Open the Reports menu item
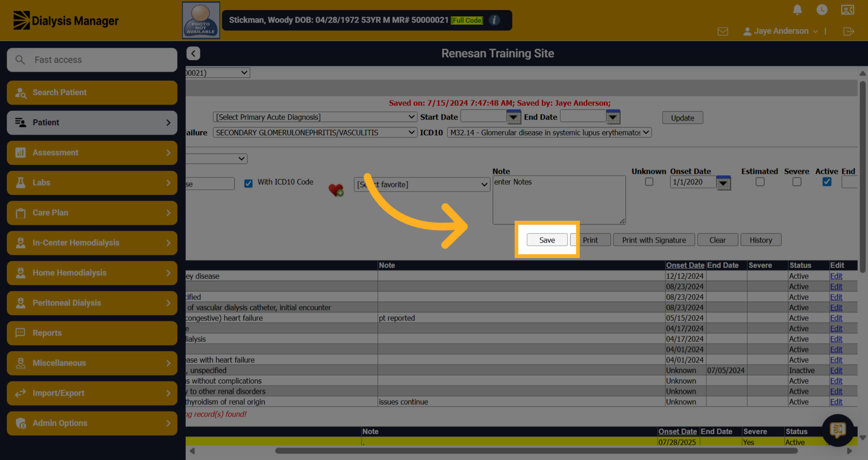The image size is (868, 460). tap(92, 333)
